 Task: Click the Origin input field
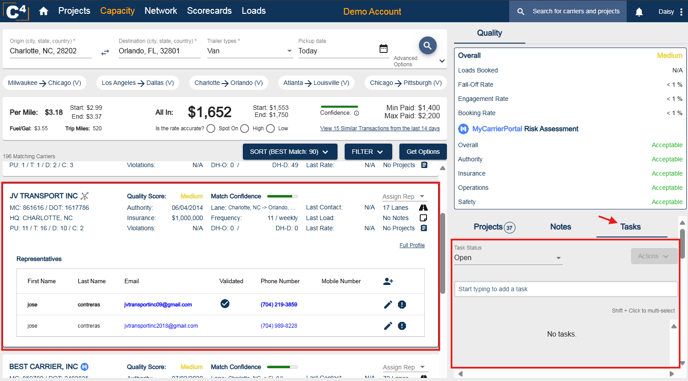[x=50, y=51]
